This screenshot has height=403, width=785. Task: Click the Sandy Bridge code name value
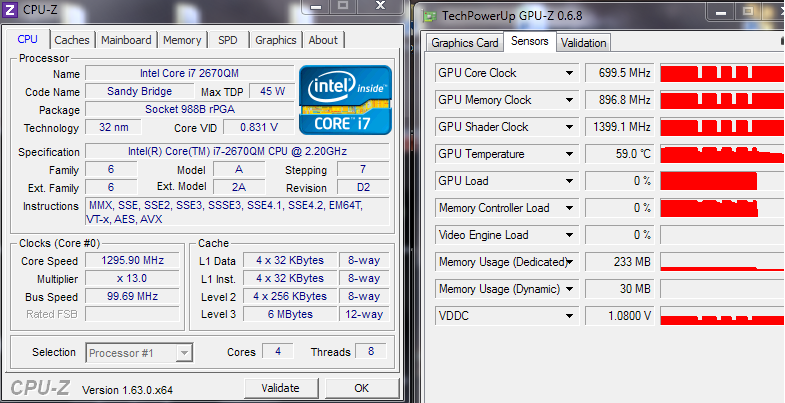click(140, 91)
